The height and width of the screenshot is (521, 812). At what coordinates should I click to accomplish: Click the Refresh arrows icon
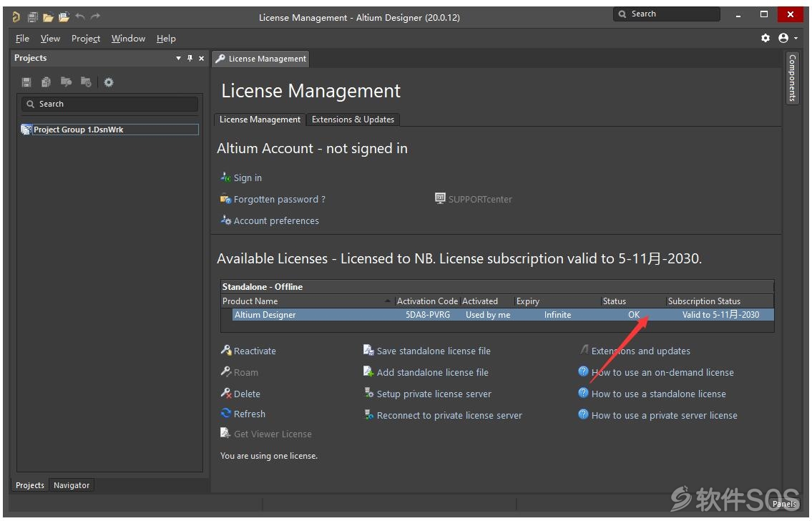pos(226,413)
